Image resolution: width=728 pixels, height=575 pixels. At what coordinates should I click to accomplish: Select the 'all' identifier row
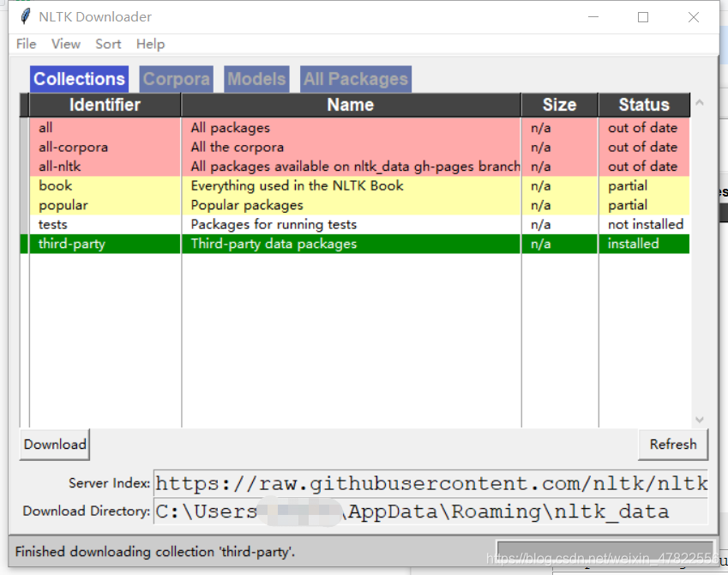pyautogui.click(x=355, y=128)
